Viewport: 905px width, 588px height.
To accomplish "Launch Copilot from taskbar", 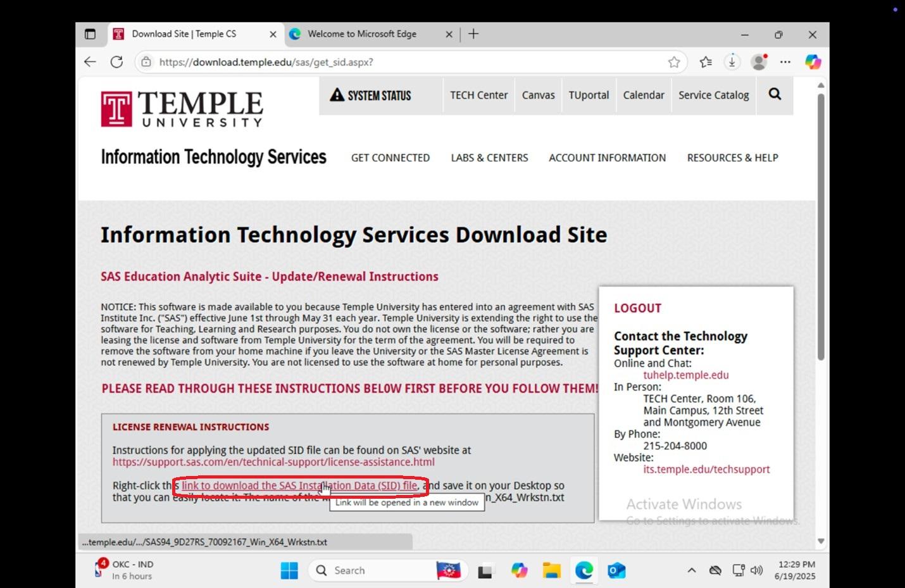I will 519,570.
